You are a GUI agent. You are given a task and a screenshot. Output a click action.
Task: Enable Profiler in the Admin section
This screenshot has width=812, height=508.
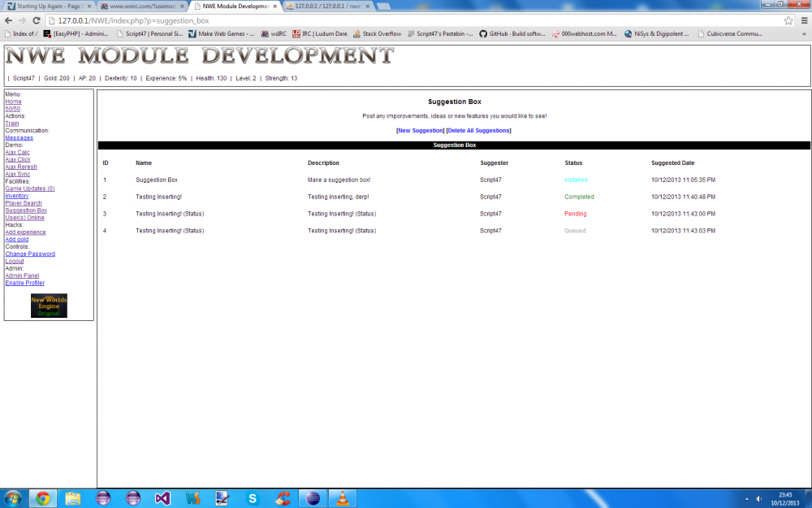tap(25, 283)
